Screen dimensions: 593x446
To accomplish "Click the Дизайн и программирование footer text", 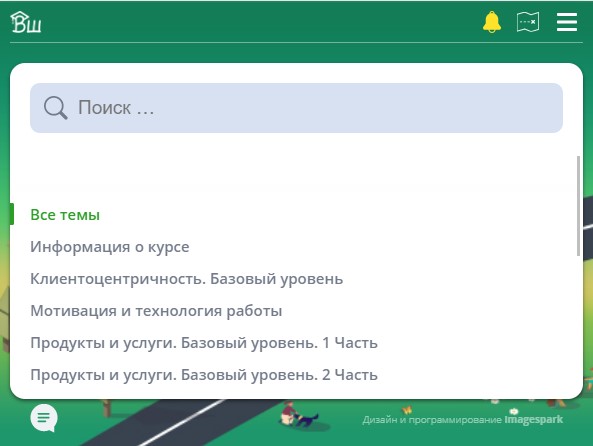I will pos(432,420).
